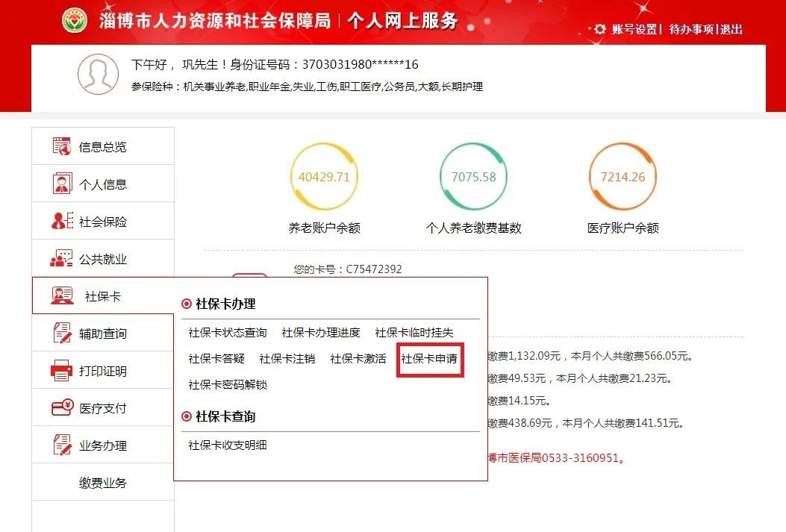This screenshot has height=532, width=786.
Task: Click 社保卡申请 link
Action: tap(430, 359)
